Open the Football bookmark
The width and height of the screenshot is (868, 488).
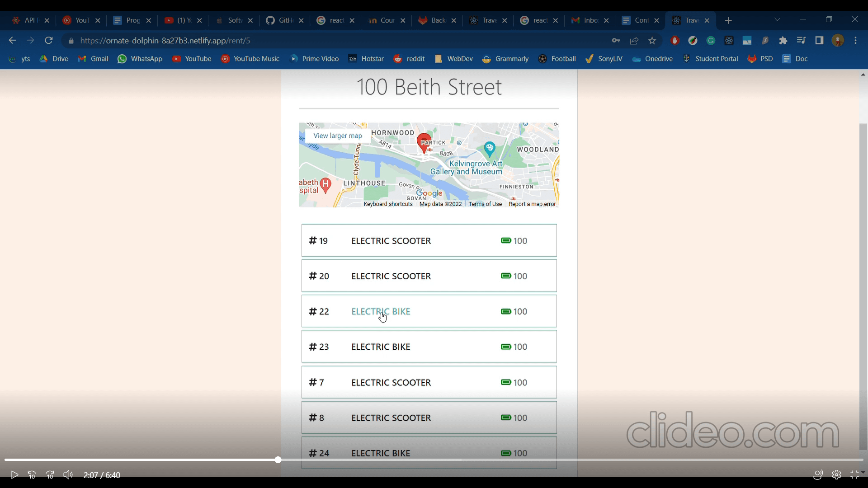pos(557,59)
